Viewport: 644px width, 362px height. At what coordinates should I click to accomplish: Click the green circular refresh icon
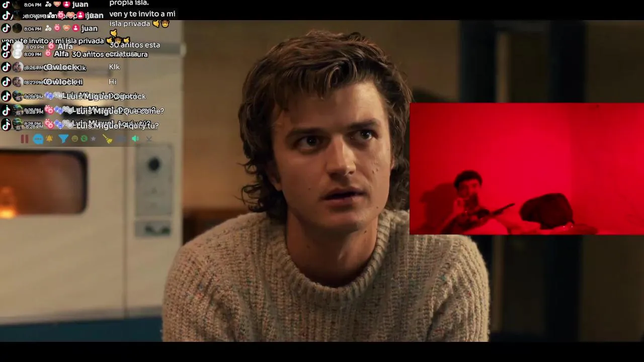pos(84,139)
